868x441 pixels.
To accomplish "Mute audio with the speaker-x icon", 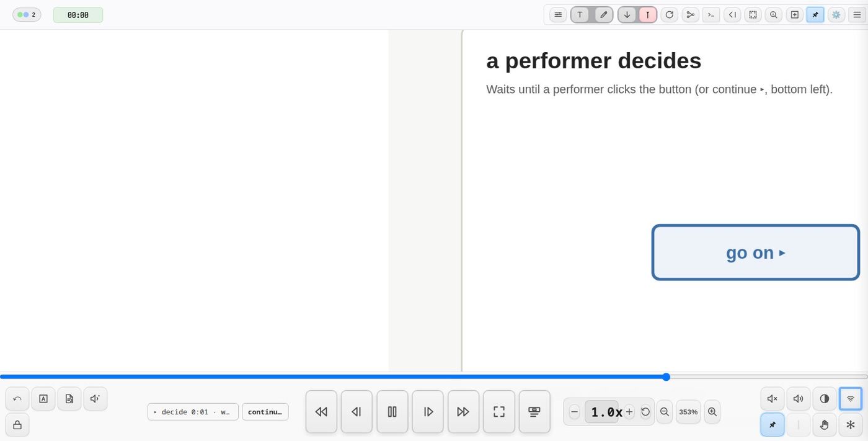I will click(x=773, y=399).
